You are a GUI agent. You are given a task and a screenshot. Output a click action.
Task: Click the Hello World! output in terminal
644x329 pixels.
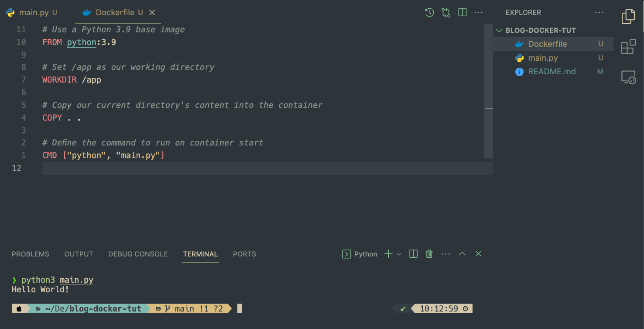(40, 290)
